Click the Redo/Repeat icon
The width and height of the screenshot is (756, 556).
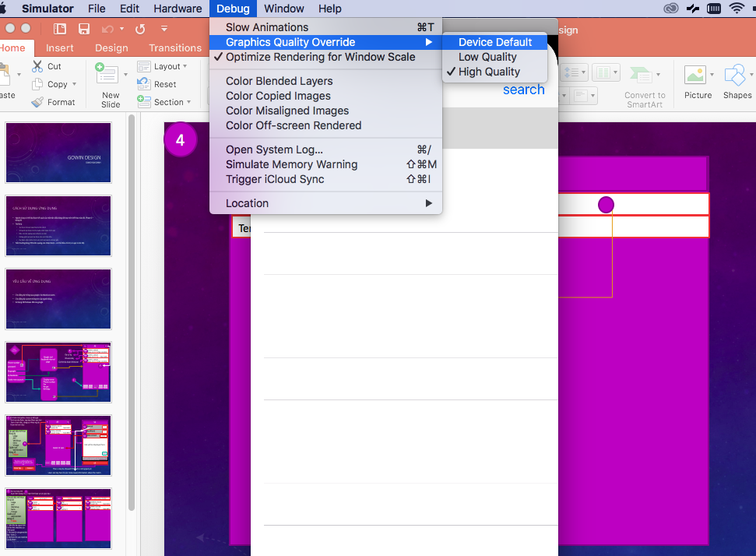tap(140, 30)
